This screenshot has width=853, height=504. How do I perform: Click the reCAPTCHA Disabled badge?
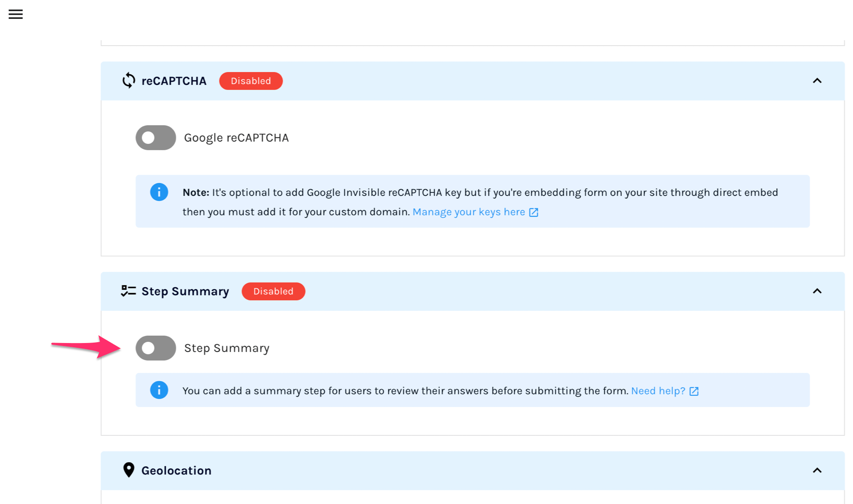tap(251, 81)
